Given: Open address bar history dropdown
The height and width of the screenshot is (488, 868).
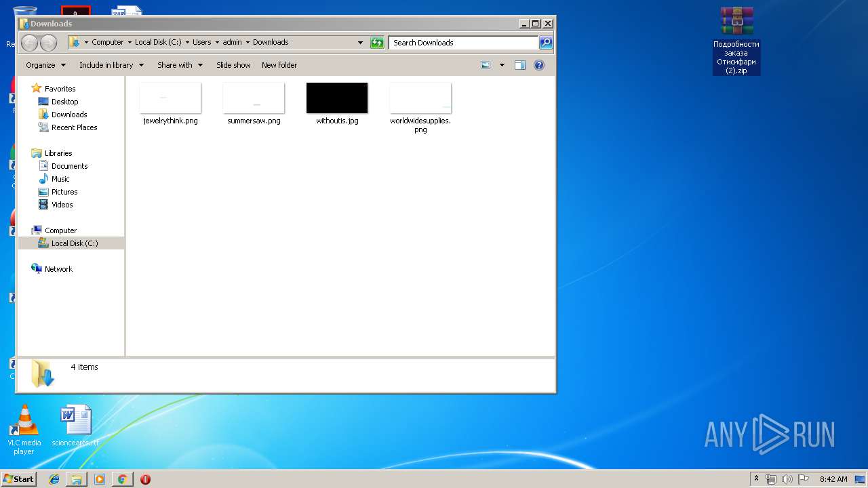Looking at the screenshot, I should [360, 43].
